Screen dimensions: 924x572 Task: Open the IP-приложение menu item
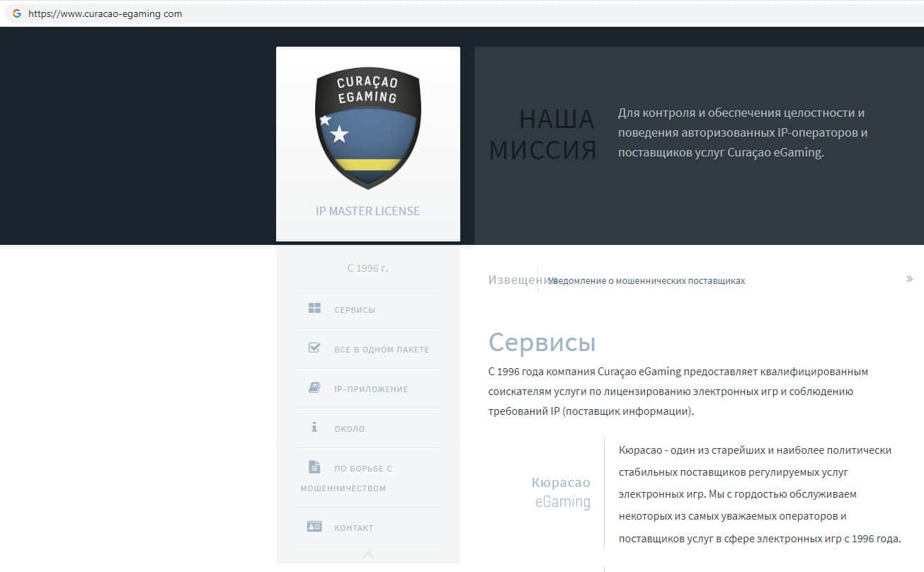point(367,389)
